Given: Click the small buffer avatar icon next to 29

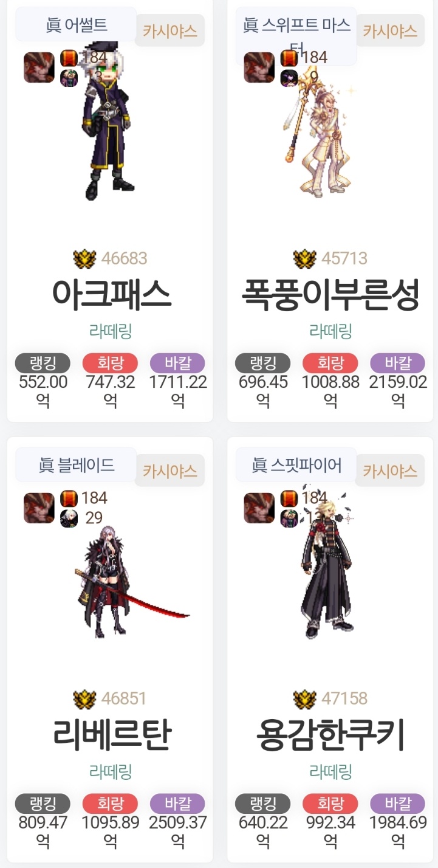Looking at the screenshot, I should point(69,518).
